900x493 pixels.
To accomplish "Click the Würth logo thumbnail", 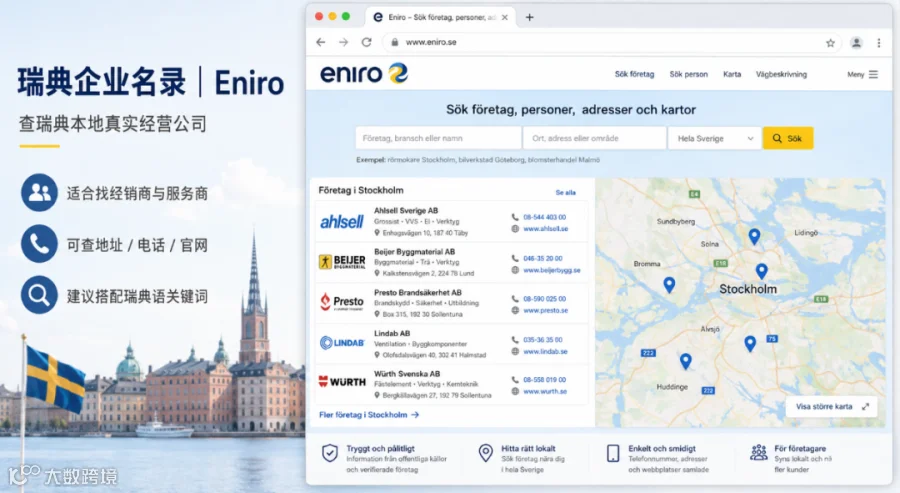I will click(x=342, y=382).
